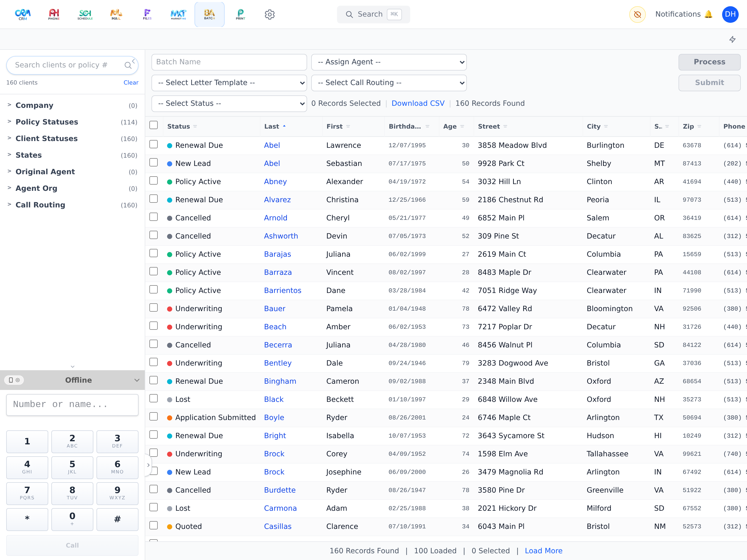Click the sort arrow in Last column header
This screenshot has width=747, height=560.
[284, 126]
